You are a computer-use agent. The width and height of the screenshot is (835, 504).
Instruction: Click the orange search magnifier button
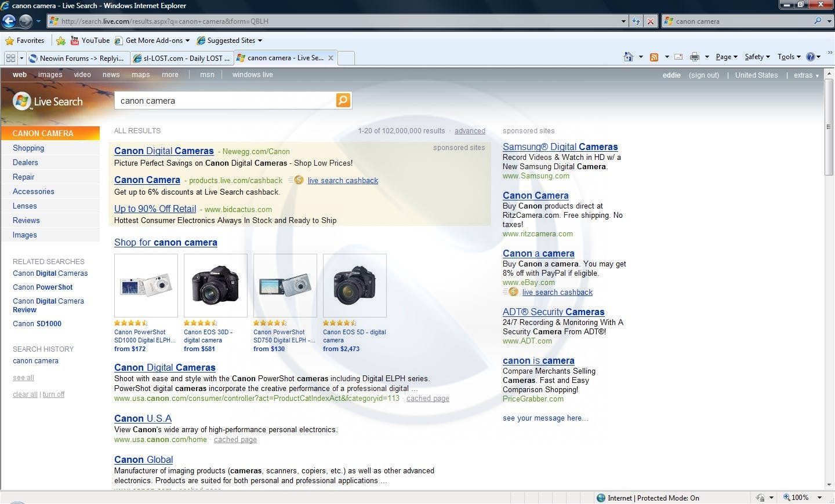pyautogui.click(x=343, y=101)
